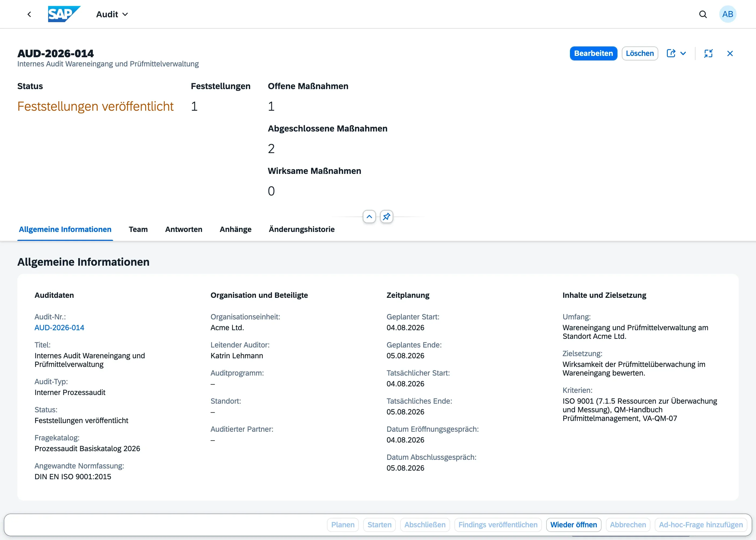Image resolution: width=756 pixels, height=540 pixels.
Task: Click the Bearbeiten button
Action: pos(593,53)
